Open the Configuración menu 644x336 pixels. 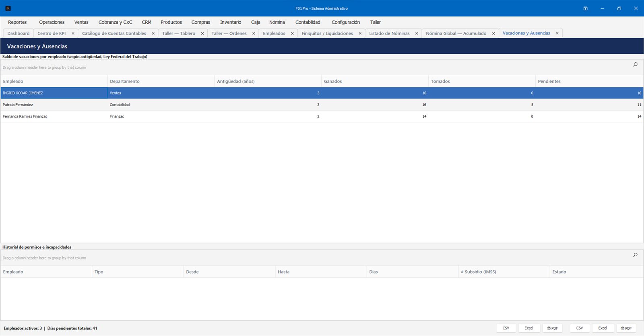tap(346, 22)
